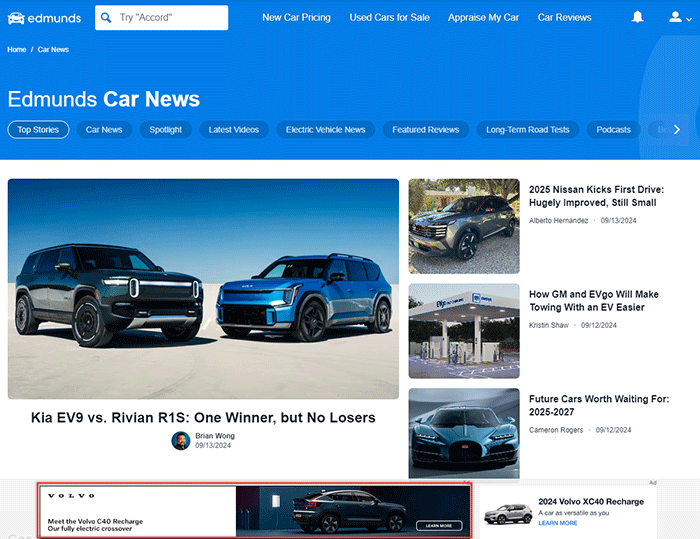
Task: Click author name Brian Wong
Action: [x=215, y=436]
